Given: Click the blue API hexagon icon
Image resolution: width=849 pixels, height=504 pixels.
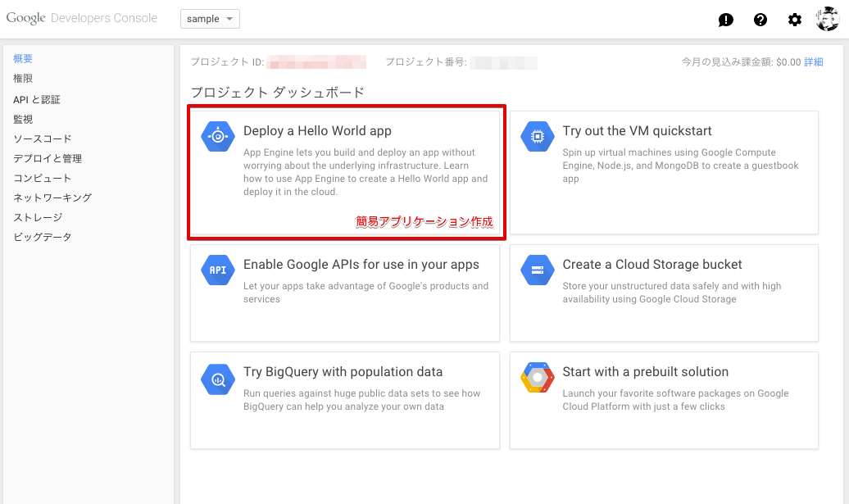Looking at the screenshot, I should [x=218, y=270].
